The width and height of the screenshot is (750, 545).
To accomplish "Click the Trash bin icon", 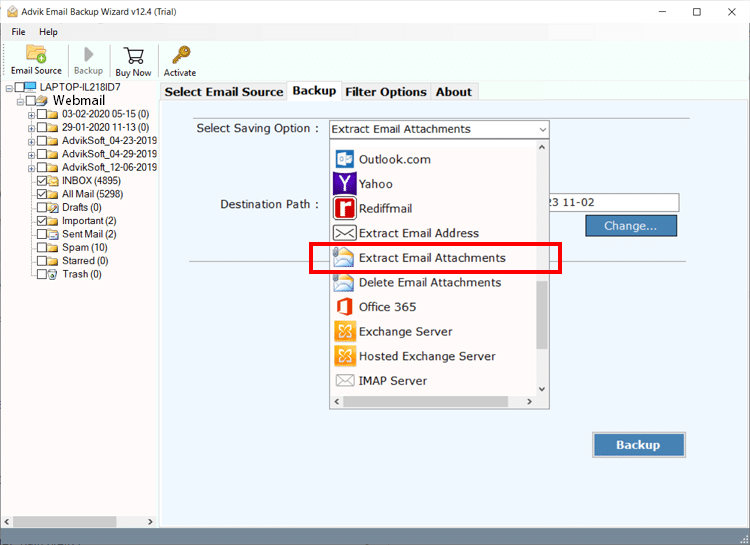I will 53,275.
